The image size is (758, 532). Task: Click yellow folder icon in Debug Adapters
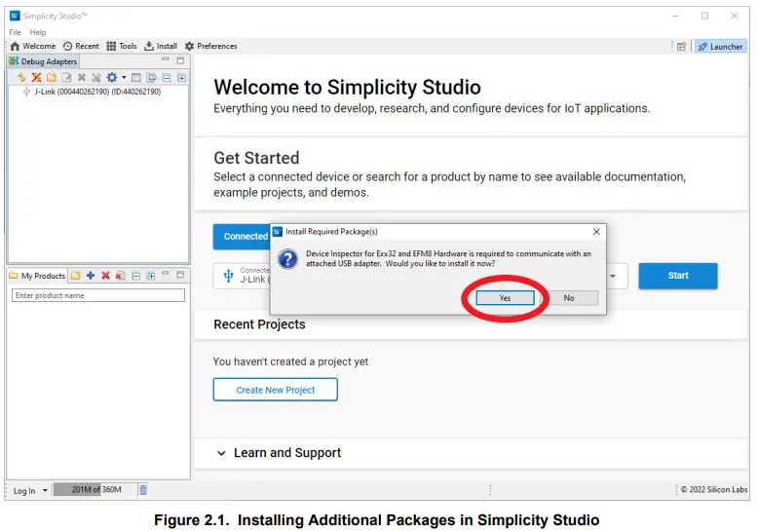coord(52,77)
